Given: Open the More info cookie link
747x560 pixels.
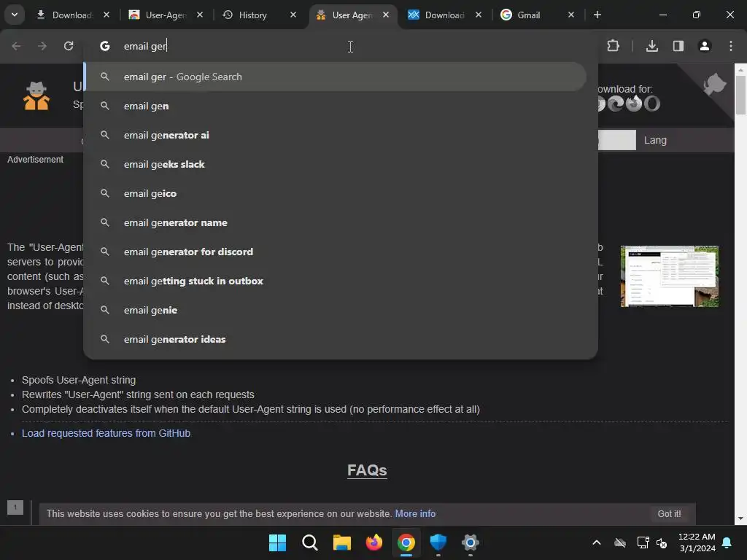Looking at the screenshot, I should pos(415,514).
